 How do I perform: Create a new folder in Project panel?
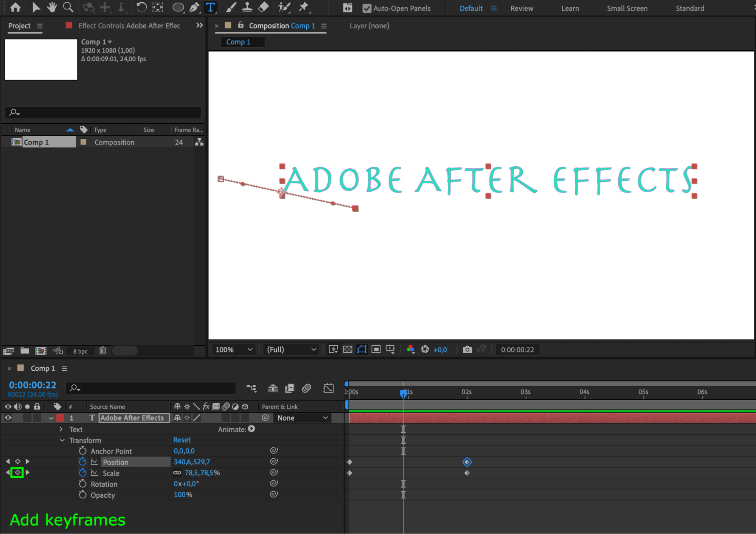click(25, 351)
